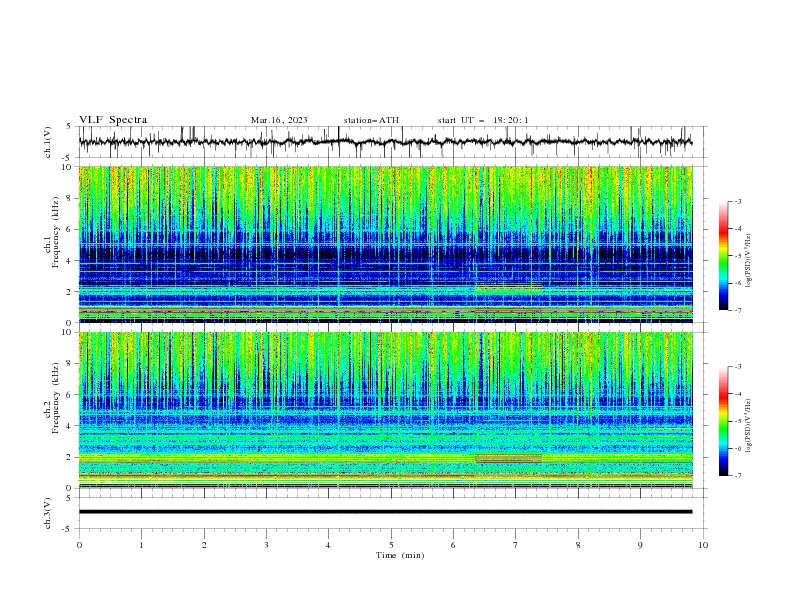Select the ch.1 "Frequency (kHz)" axis label
The height and width of the screenshot is (612, 792).
click(56, 231)
